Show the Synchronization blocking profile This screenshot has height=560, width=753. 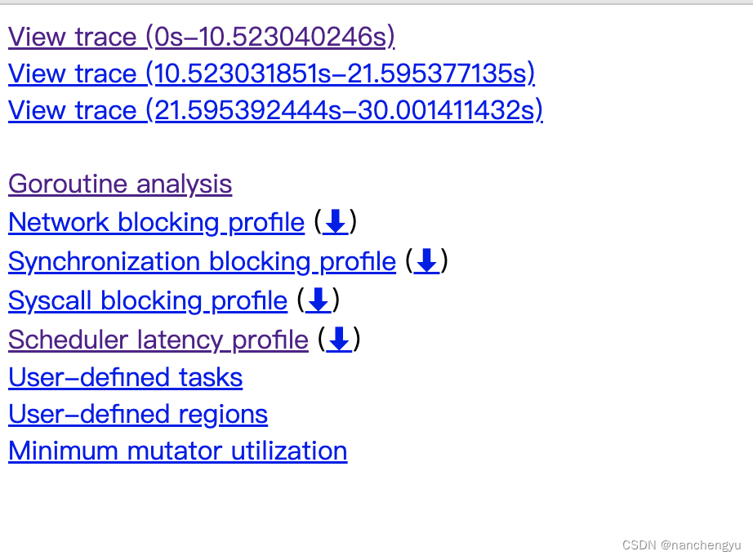click(202, 261)
